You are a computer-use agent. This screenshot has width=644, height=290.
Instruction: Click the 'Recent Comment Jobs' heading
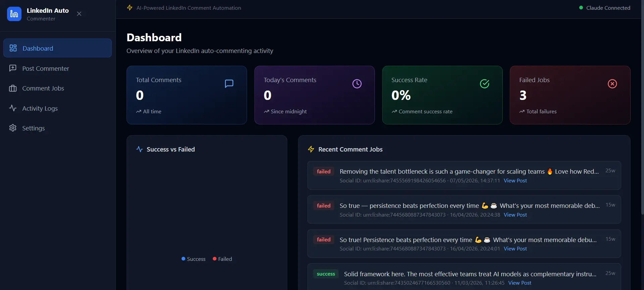click(350, 149)
